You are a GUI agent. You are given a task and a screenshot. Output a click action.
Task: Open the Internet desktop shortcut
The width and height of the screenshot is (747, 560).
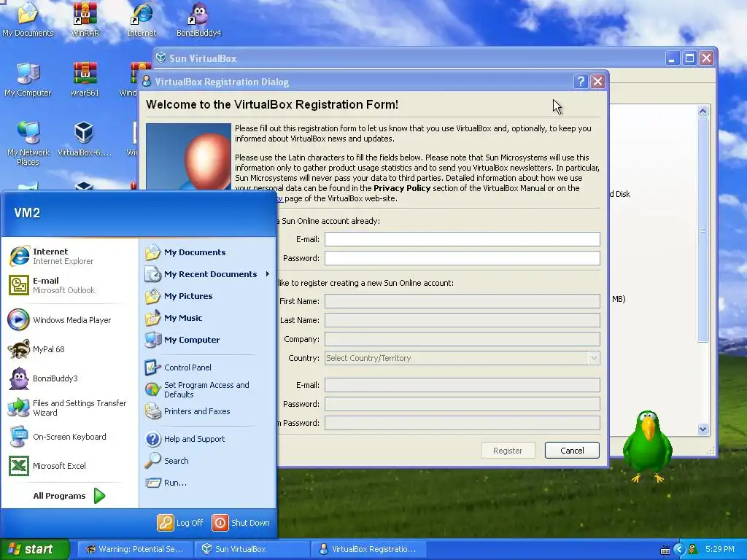click(x=142, y=19)
